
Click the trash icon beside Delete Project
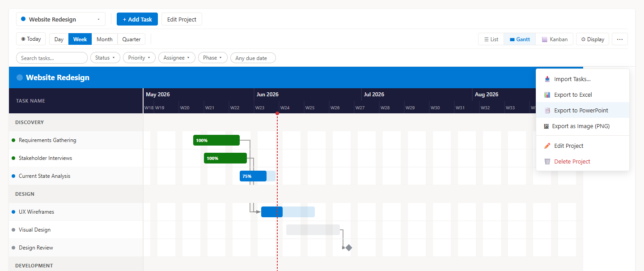coord(547,162)
